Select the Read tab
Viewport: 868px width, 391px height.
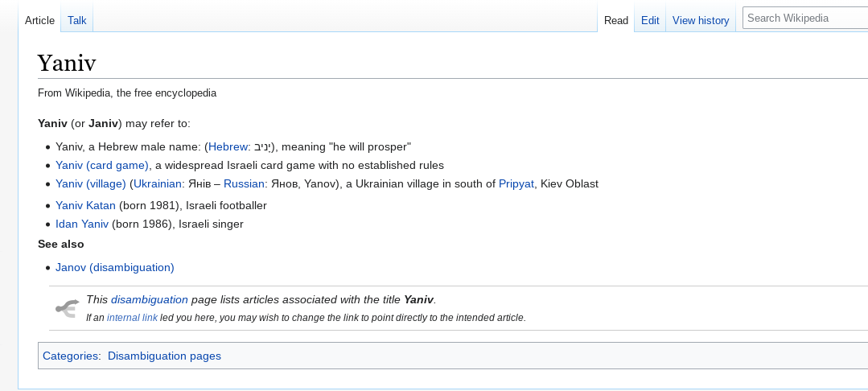(x=615, y=20)
